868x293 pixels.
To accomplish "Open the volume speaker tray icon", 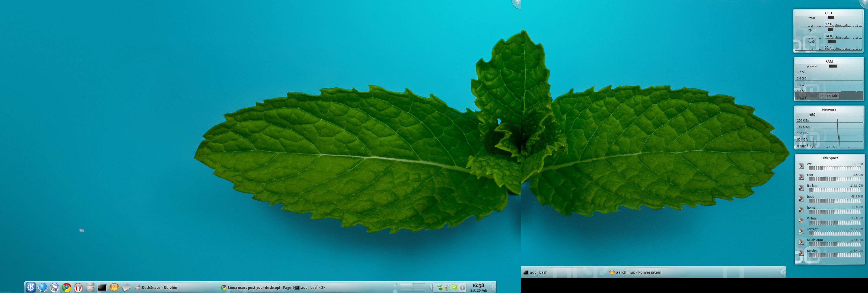I will pos(447,288).
